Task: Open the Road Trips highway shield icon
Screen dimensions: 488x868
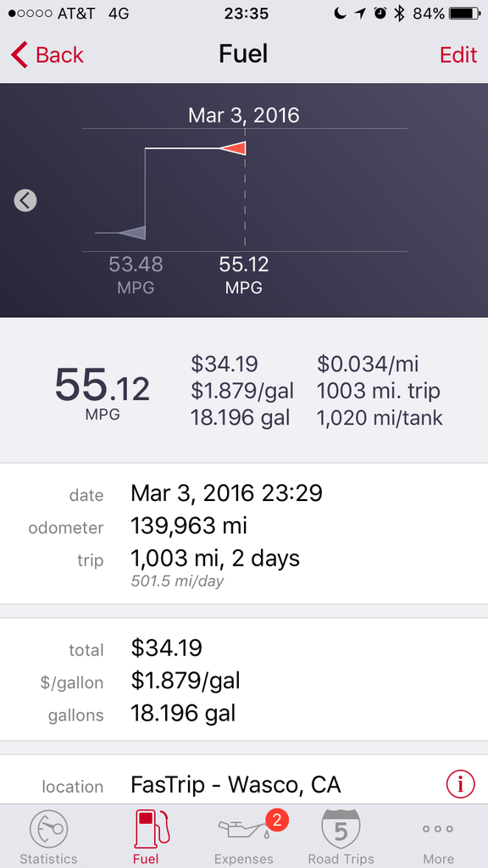Action: tap(341, 829)
